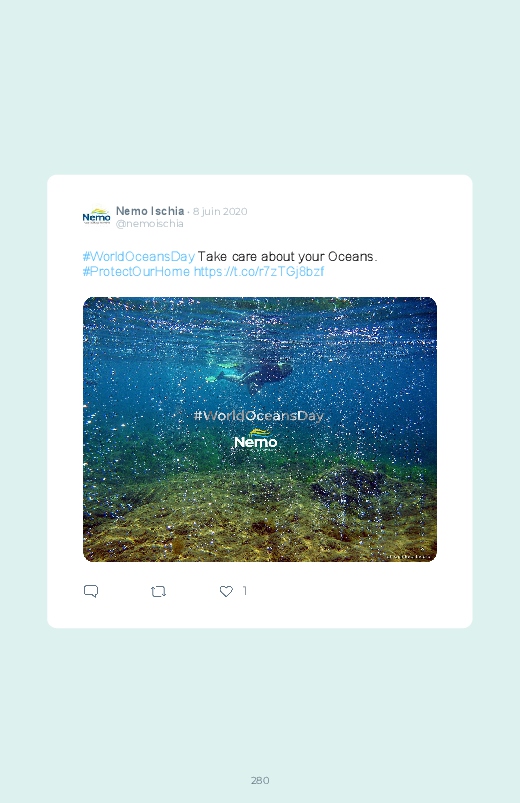Click the dark rock in the seabed photo
Viewport: 520px width, 803px height.
tap(348, 487)
